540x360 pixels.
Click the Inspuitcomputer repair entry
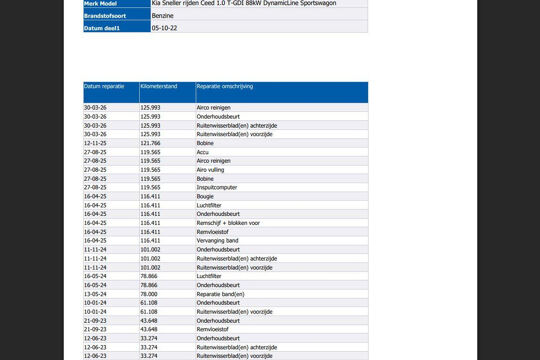[217, 187]
